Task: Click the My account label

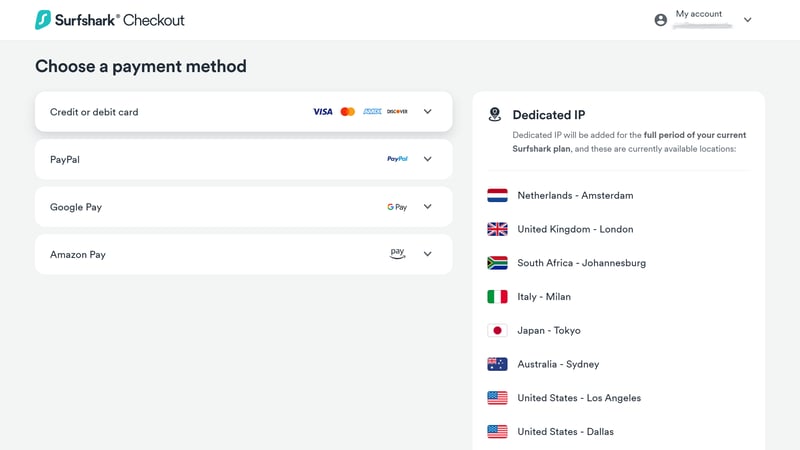Action: coord(698,14)
